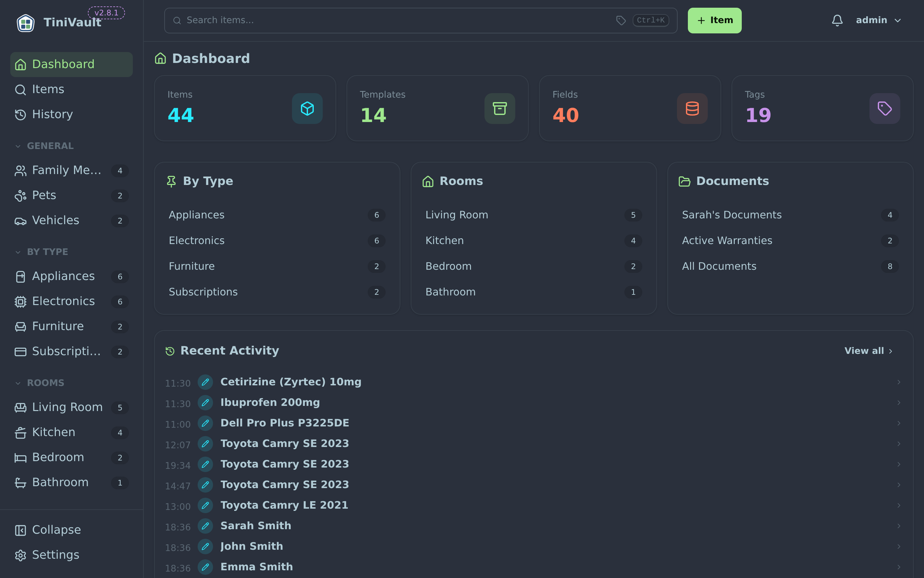Click the Items cube icon card
Screen dimensions: 924x578
(307, 109)
